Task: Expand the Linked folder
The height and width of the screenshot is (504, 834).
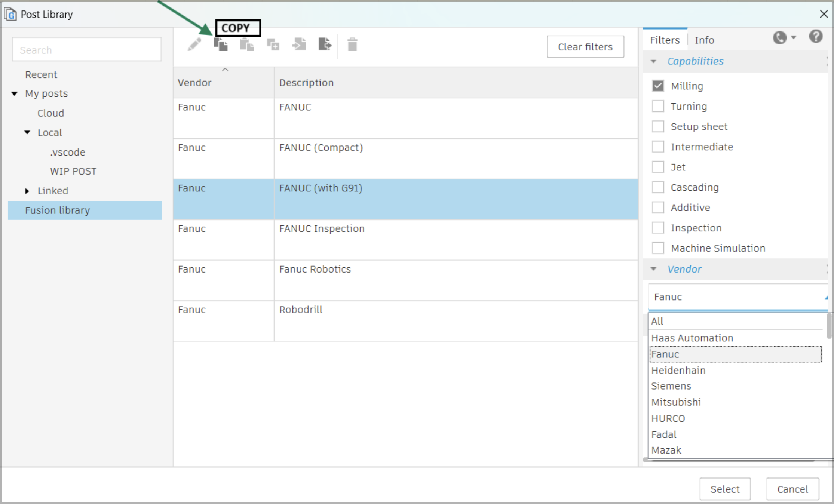Action: click(27, 191)
